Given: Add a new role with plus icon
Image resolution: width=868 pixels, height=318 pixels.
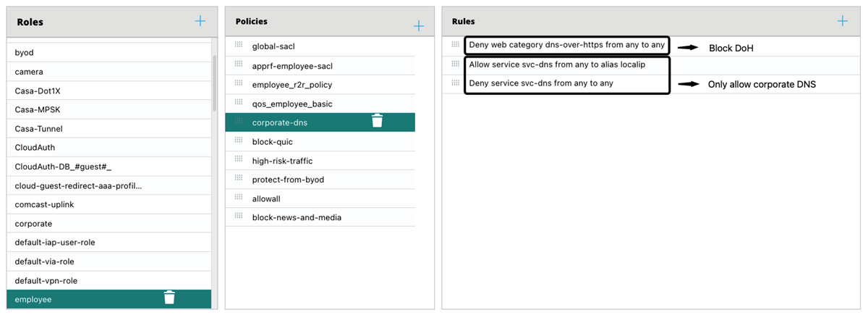Looking at the screenshot, I should coord(200,21).
